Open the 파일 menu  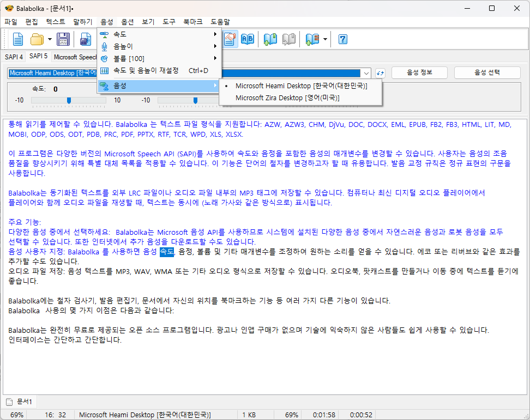coord(11,22)
